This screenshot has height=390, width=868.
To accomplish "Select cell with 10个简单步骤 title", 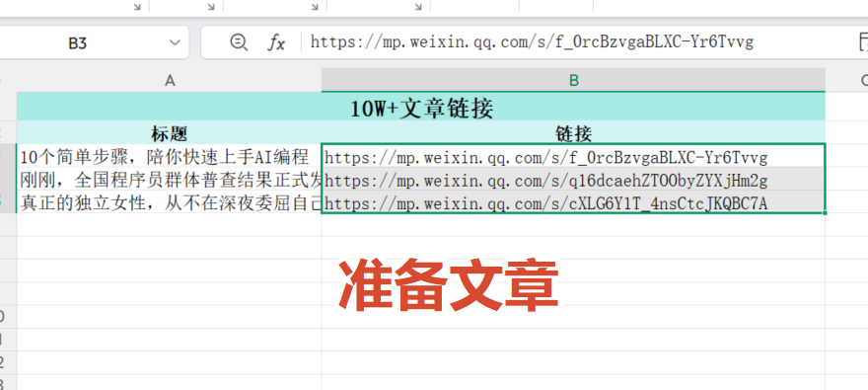I will 170,157.
